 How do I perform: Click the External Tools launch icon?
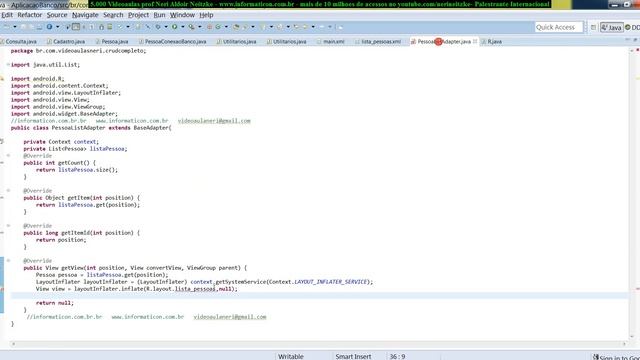(191, 27)
